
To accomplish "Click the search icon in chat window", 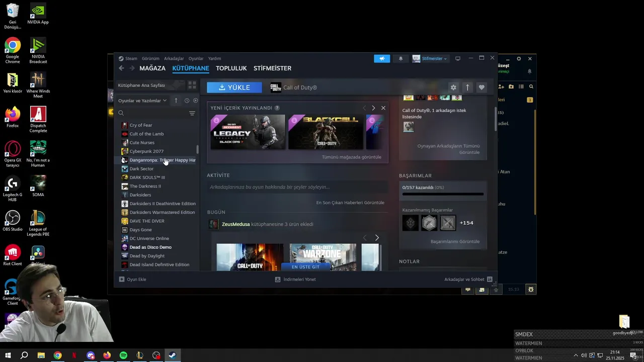I will 531,86.
